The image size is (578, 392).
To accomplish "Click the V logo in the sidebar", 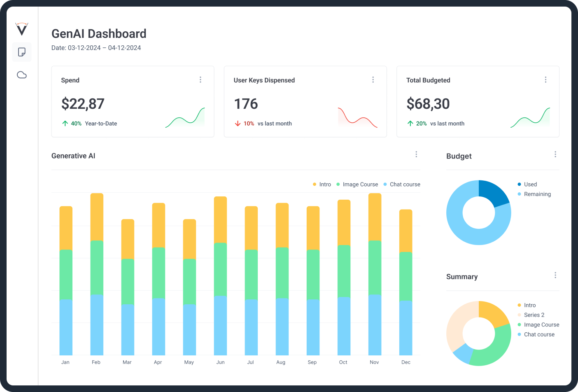I will click(21, 29).
